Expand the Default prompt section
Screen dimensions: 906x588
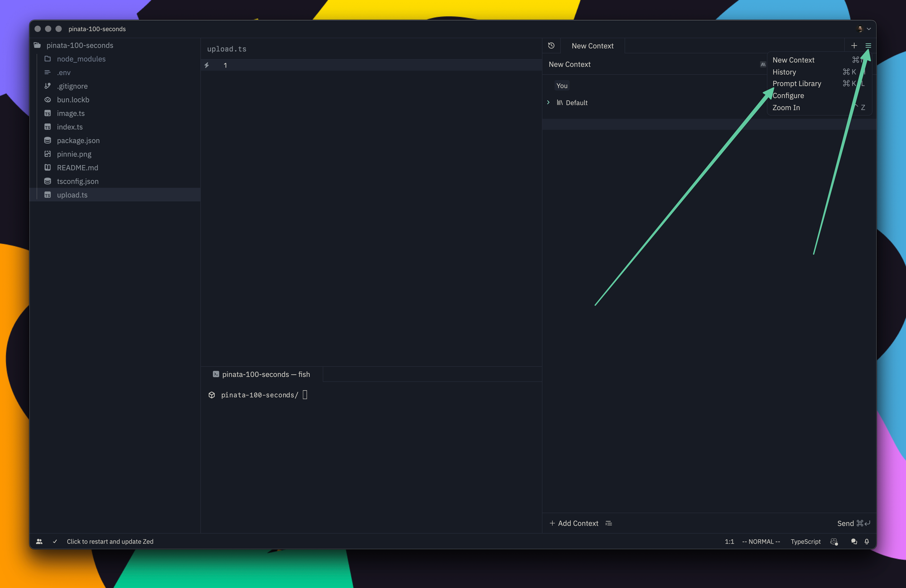pos(548,103)
